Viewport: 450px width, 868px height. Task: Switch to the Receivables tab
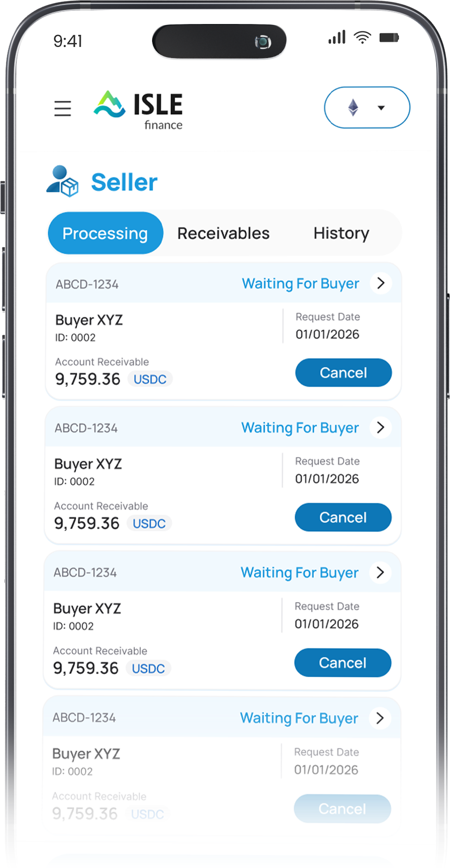pos(223,233)
